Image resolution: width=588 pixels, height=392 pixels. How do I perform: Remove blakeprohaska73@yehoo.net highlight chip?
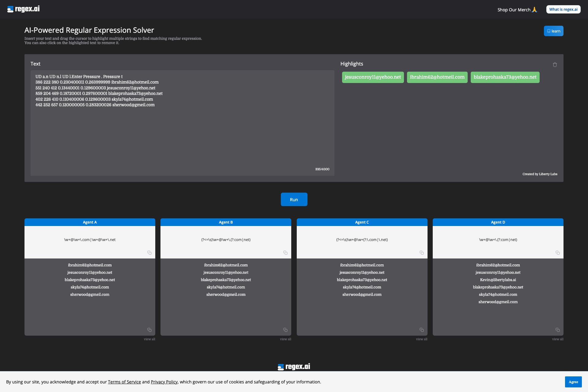point(505,77)
